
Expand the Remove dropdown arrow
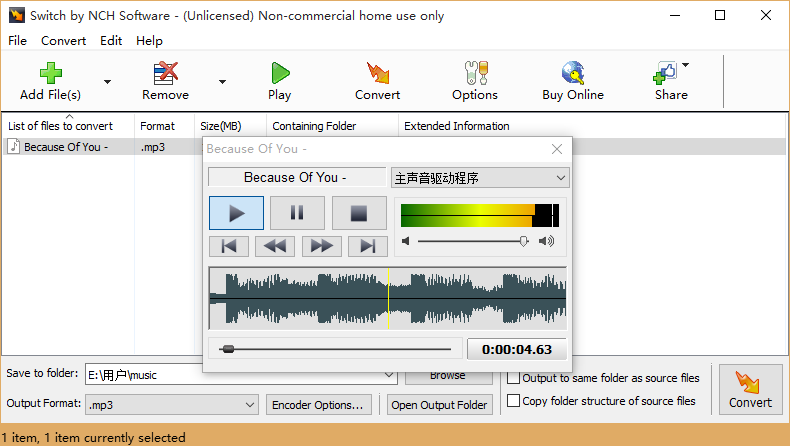[222, 82]
